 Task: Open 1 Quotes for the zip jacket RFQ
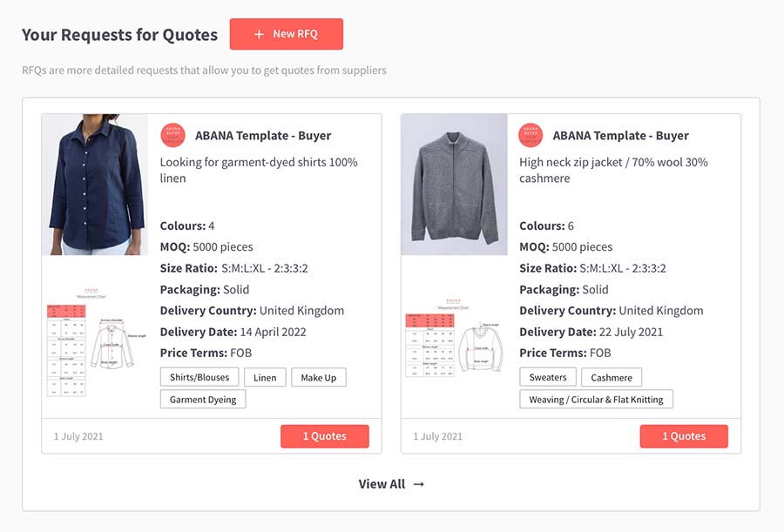[x=684, y=436]
